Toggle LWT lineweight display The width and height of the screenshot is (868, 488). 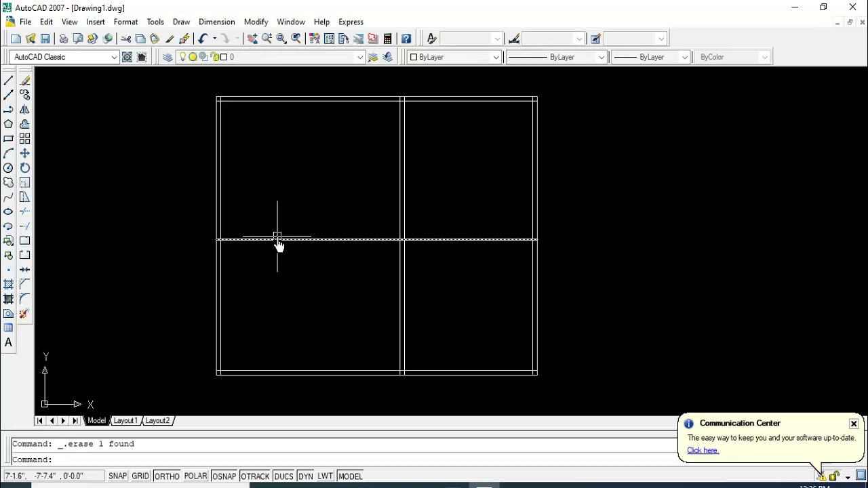coord(325,476)
